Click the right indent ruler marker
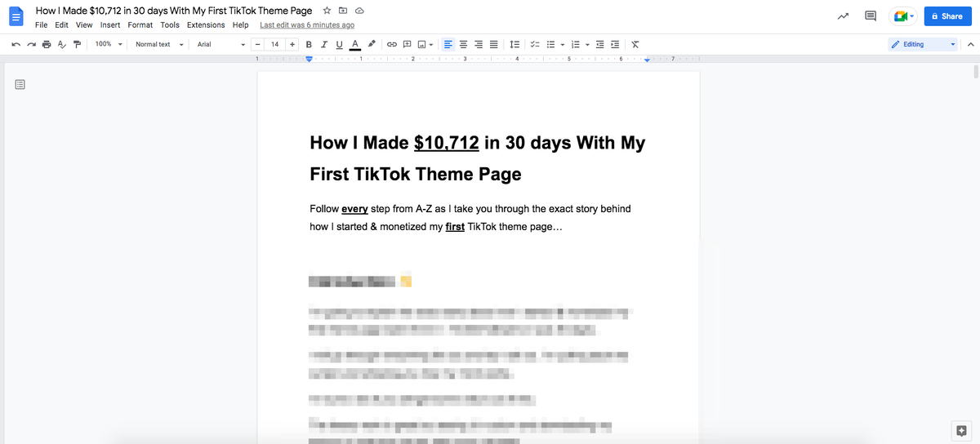This screenshot has width=980, height=444. 647,60
